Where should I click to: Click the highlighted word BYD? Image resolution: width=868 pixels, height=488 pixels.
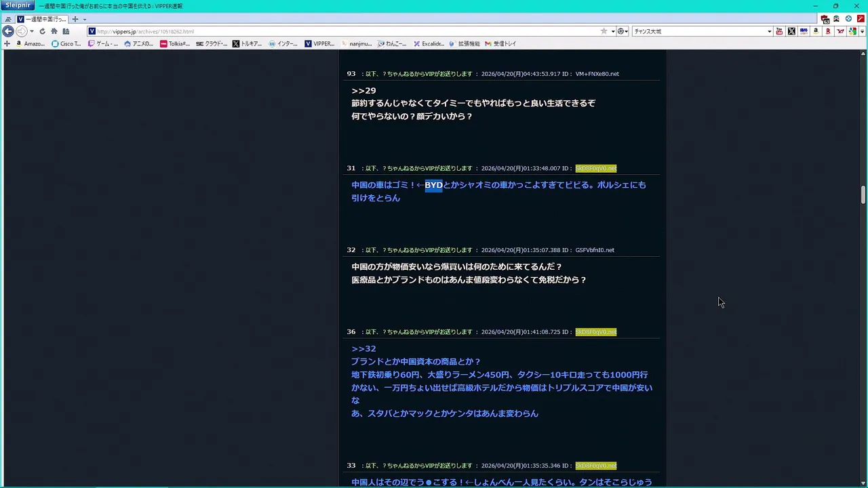433,185
